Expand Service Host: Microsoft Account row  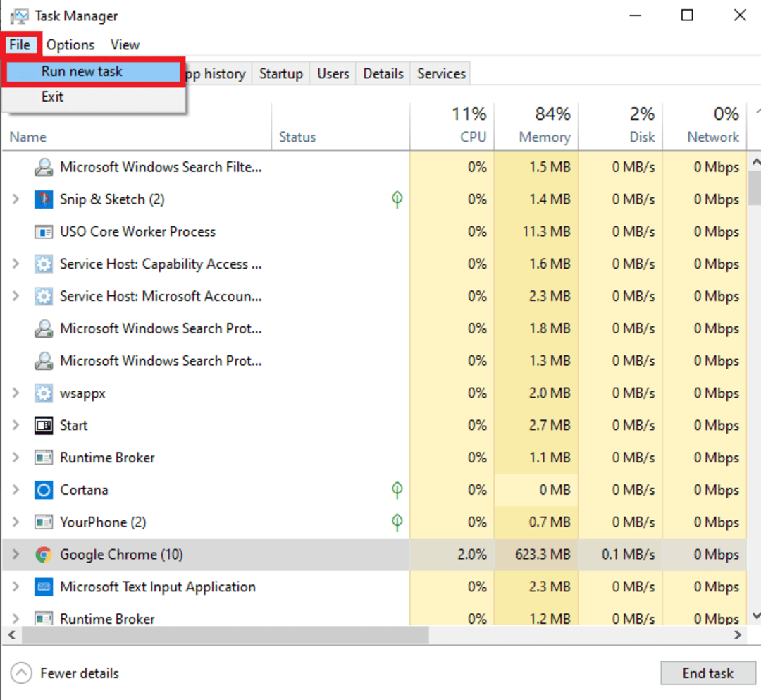16,296
